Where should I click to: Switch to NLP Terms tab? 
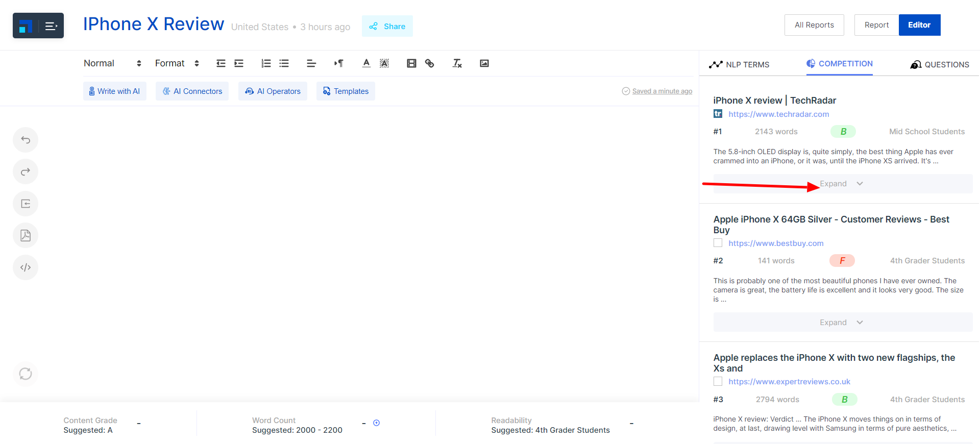739,64
